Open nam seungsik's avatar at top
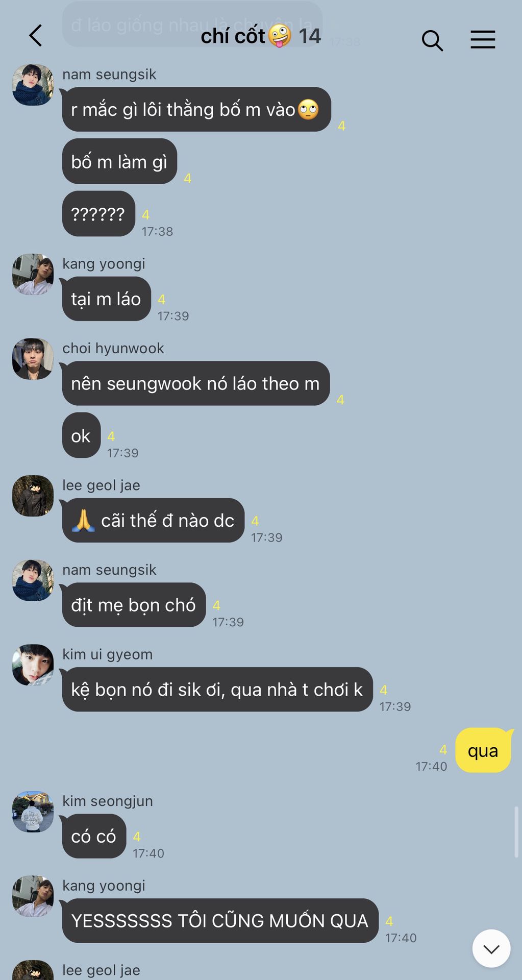Screen dimensions: 522x980 coord(33,85)
